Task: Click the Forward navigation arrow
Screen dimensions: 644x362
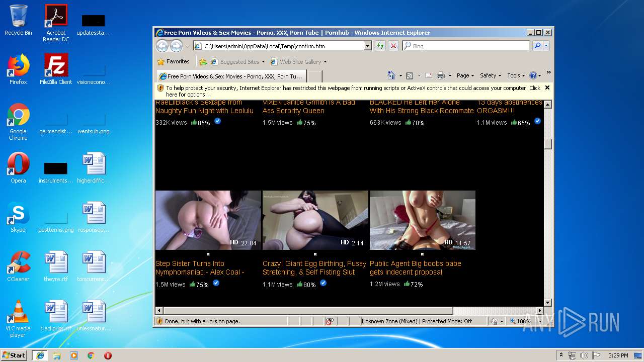Action: (176, 46)
